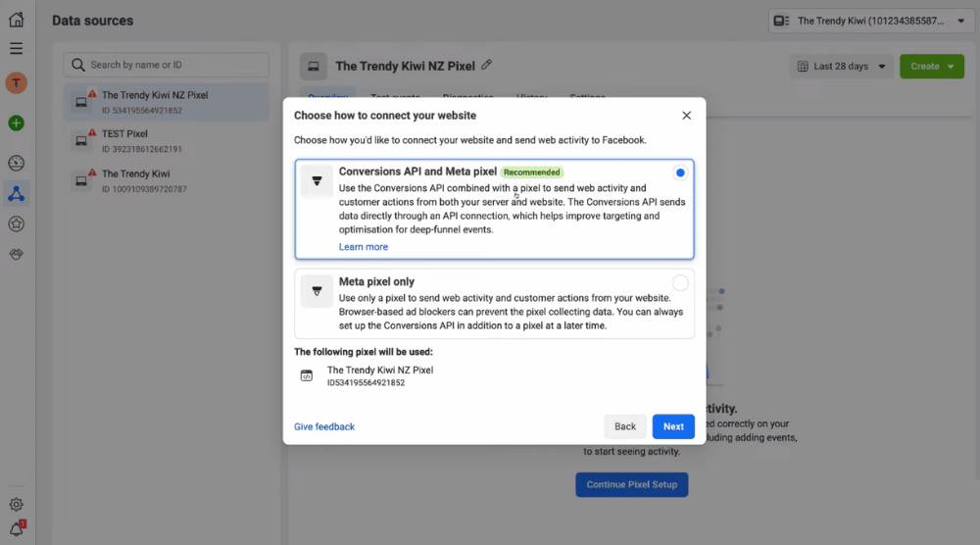Open the Learn more link
The width and height of the screenshot is (980, 545).
[364, 247]
